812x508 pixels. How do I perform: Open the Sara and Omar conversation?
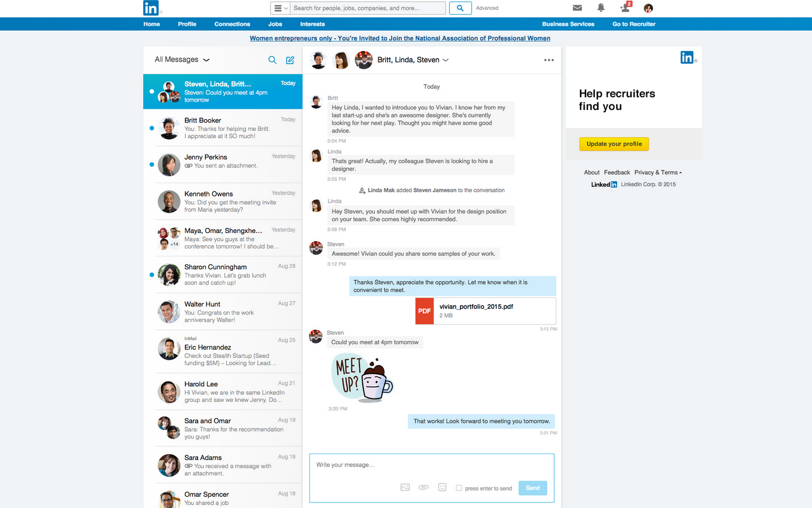click(x=223, y=428)
